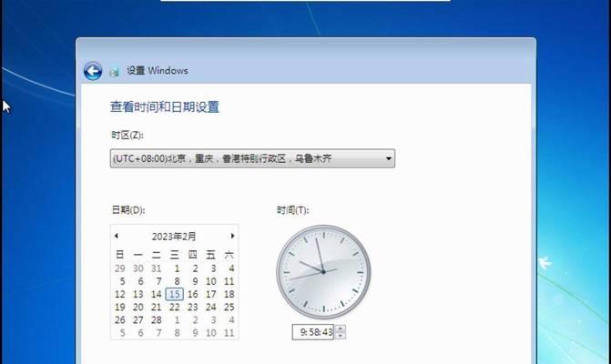611x364 pixels.
Task: Select date 12 in the calendar
Action: (x=120, y=294)
